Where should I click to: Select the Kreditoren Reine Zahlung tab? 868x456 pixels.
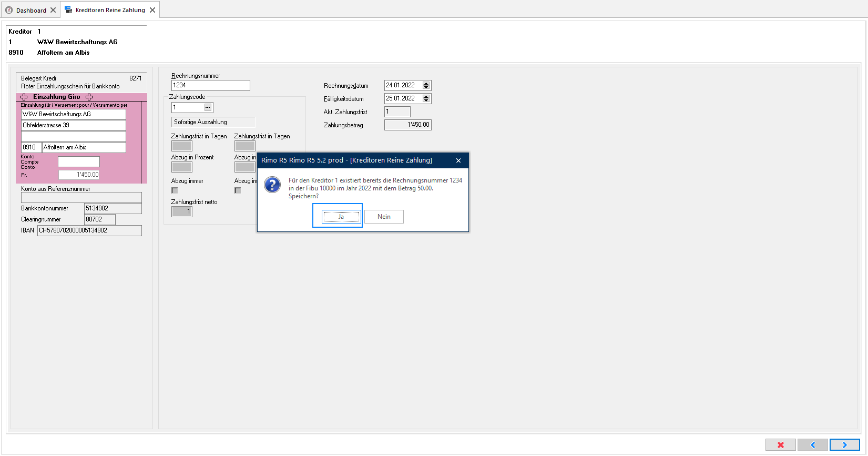tap(110, 10)
